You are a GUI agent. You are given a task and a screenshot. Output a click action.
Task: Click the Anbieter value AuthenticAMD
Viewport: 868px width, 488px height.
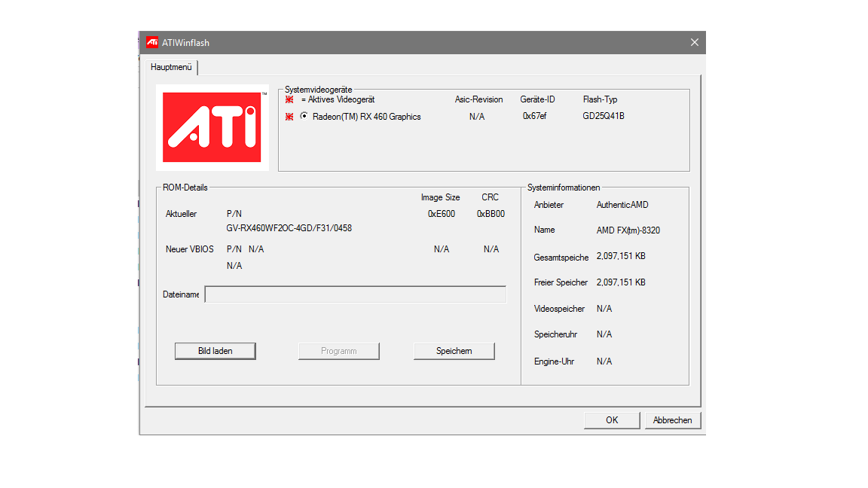click(622, 205)
